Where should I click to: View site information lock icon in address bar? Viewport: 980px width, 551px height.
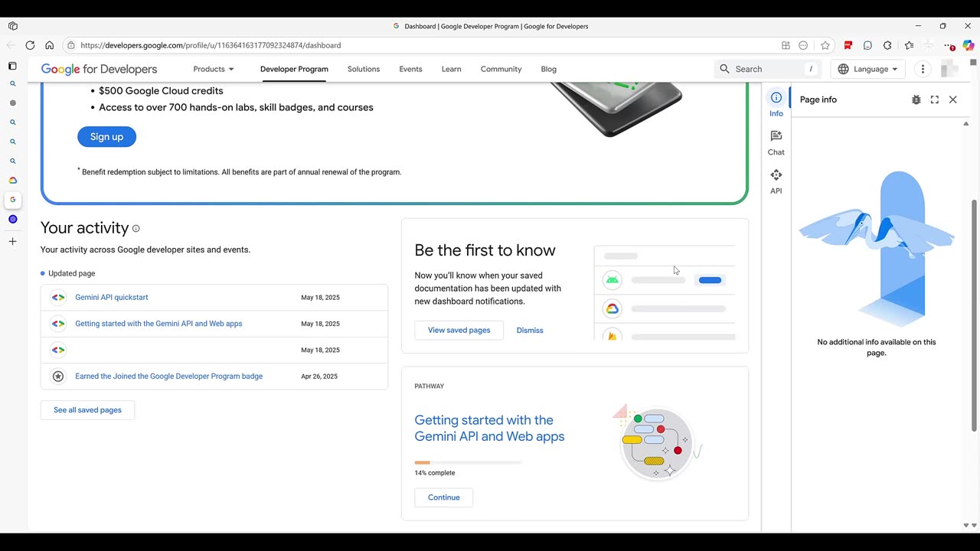click(71, 45)
